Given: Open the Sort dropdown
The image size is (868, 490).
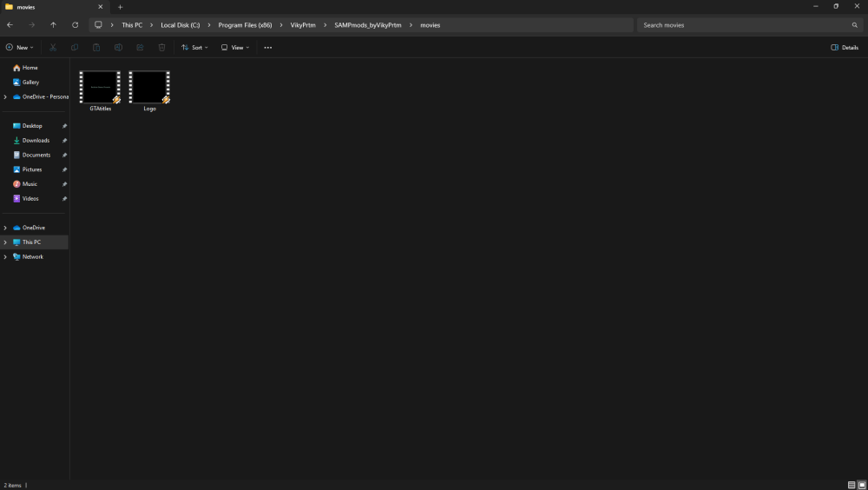Looking at the screenshot, I should 194,48.
